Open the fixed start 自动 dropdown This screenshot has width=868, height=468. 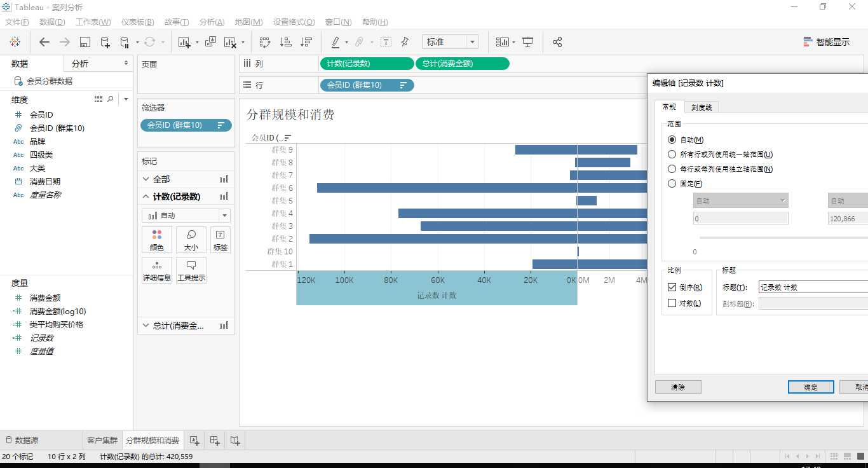click(x=741, y=200)
